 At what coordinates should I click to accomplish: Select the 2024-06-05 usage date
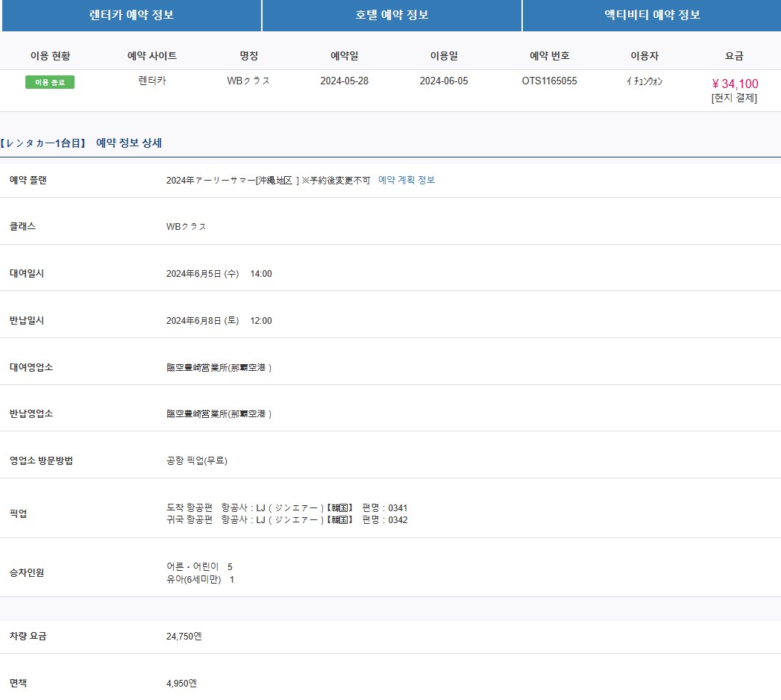click(443, 81)
